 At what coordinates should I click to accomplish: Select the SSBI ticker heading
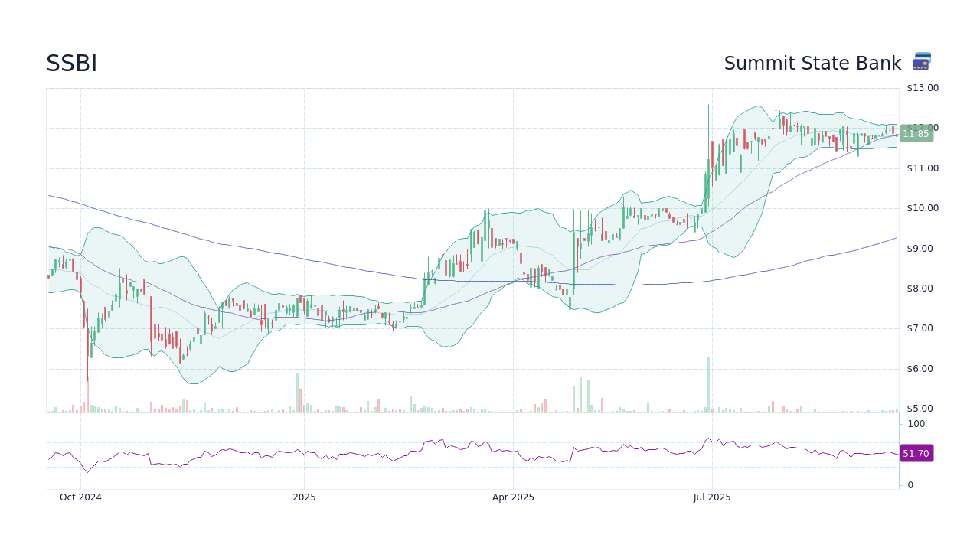point(72,63)
